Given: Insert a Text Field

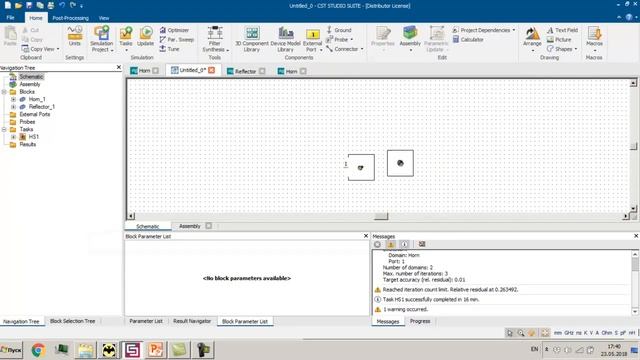Looking at the screenshot, I should [x=562, y=30].
